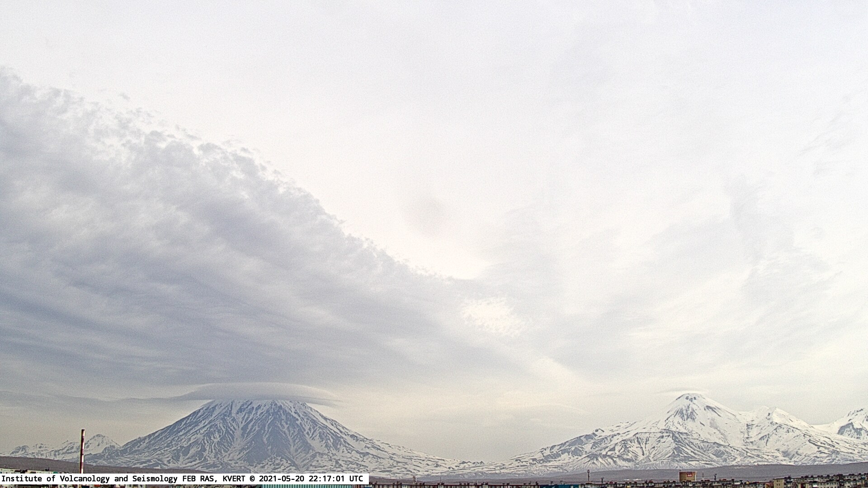Click the 'Institute of Volcanology and Seismology' caption text
This screenshot has width=868, height=488.
click(90, 479)
